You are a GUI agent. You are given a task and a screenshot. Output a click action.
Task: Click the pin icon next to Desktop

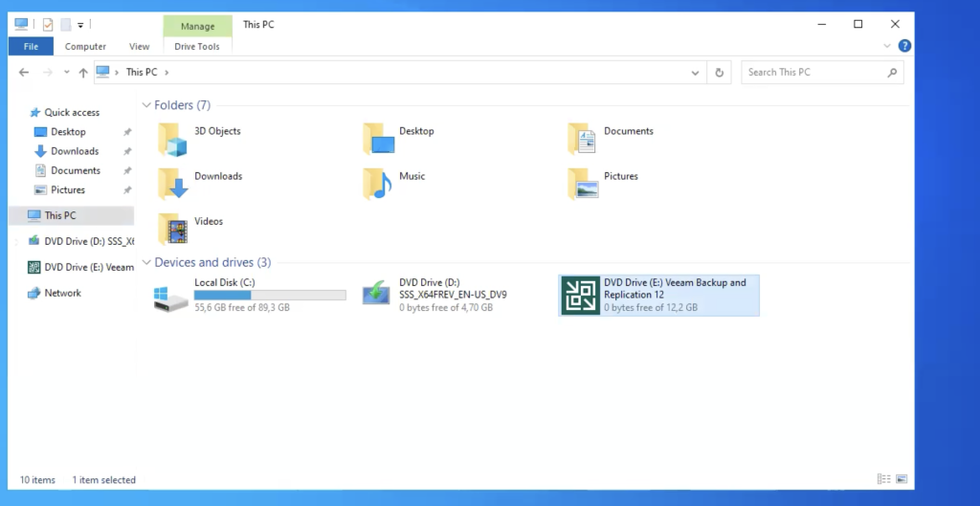coord(127,132)
